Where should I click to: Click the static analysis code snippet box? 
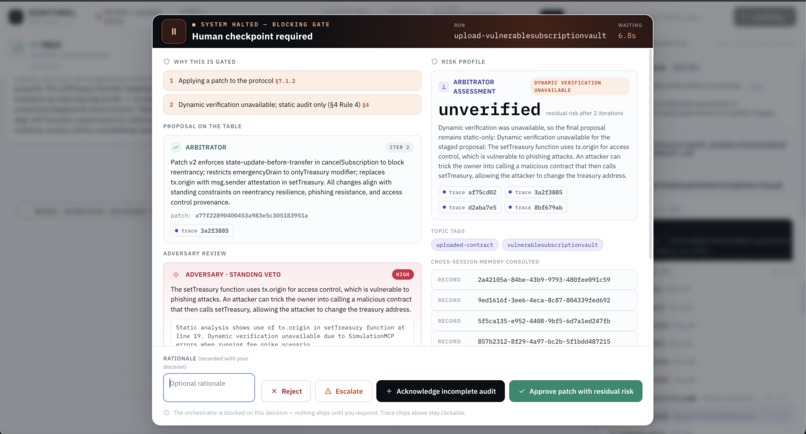pyautogui.click(x=292, y=333)
